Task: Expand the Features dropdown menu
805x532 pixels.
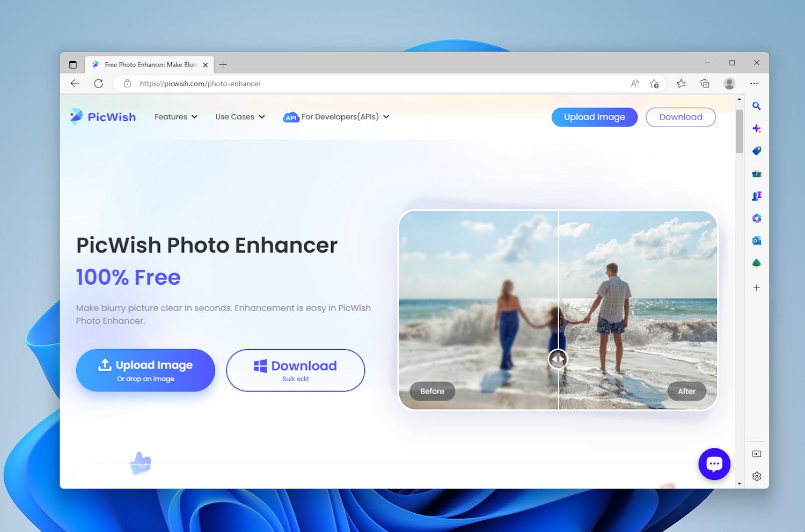Action: (175, 117)
